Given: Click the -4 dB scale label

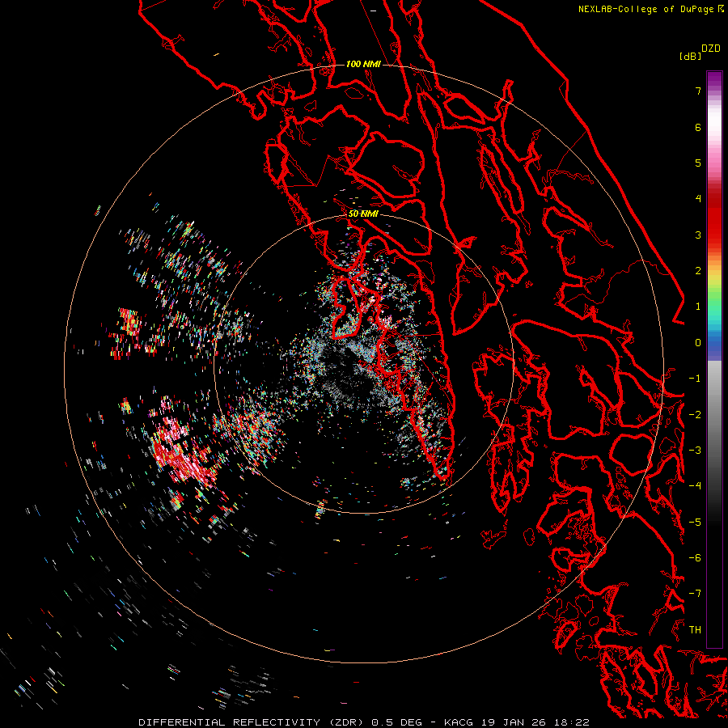Looking at the screenshot, I should click(x=695, y=486).
